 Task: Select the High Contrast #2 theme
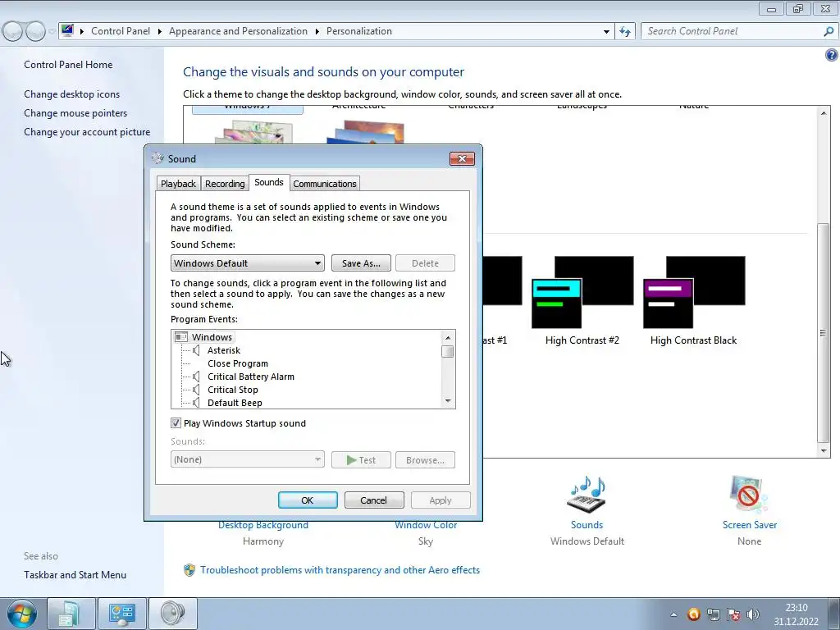click(x=582, y=301)
